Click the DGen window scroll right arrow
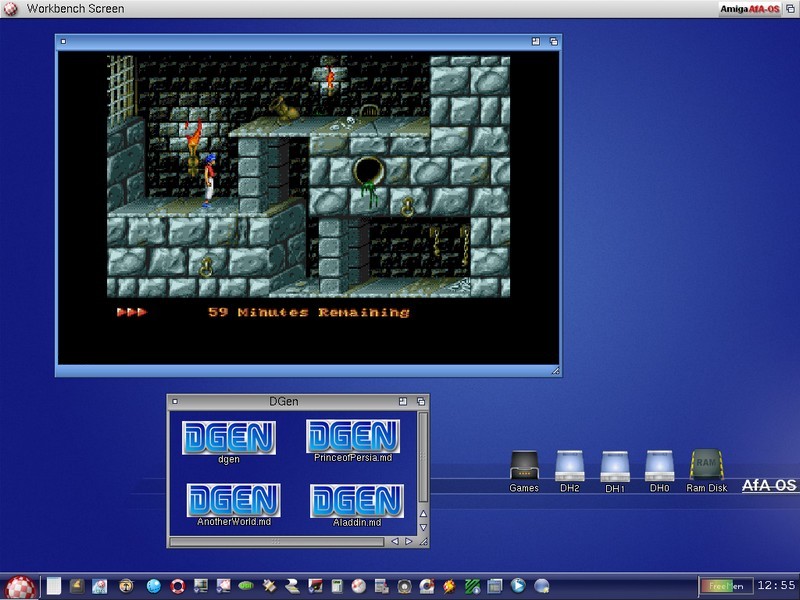This screenshot has height=600, width=800. pos(408,541)
